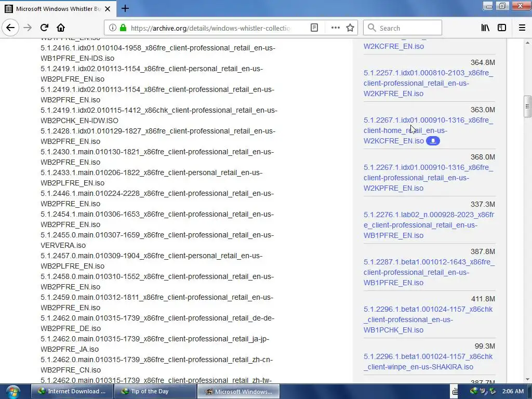
Task: Select text 5.1.2419.1.idx02.010115-1412 x86chk WB2PCHK_EN-IDW.ISO
Action: 159,115
